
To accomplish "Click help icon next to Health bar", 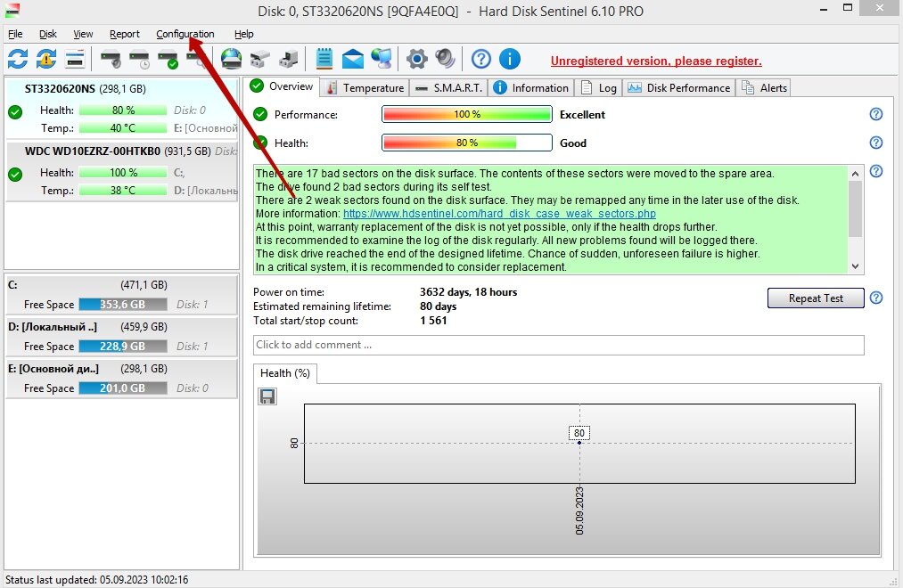I will pyautogui.click(x=876, y=143).
